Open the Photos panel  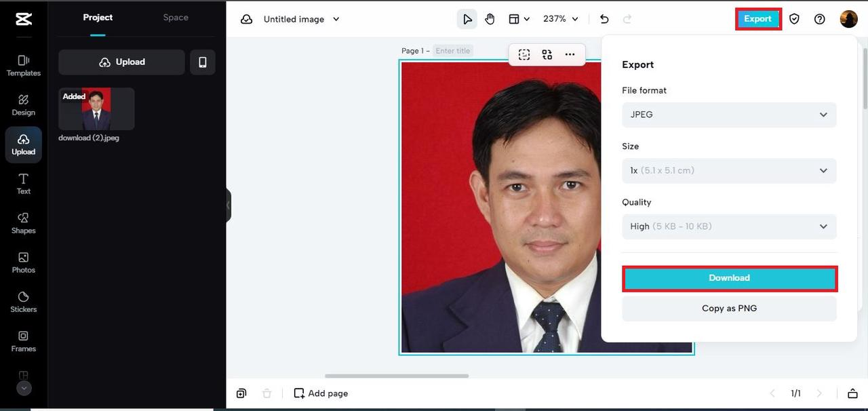(23, 262)
